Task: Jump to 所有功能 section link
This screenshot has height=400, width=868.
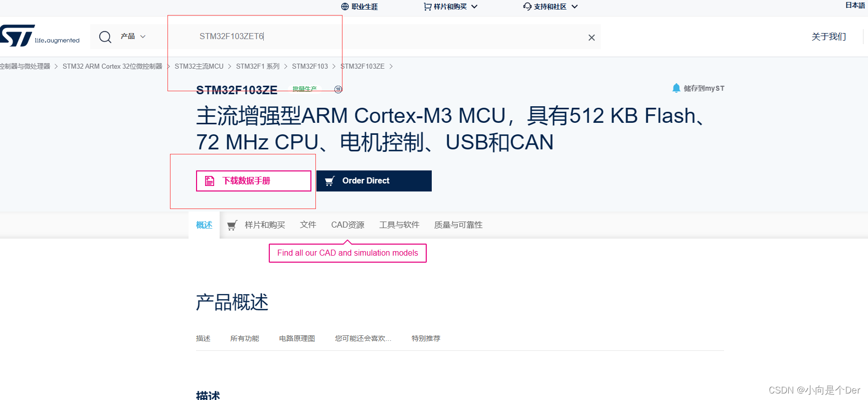Action: click(x=245, y=339)
